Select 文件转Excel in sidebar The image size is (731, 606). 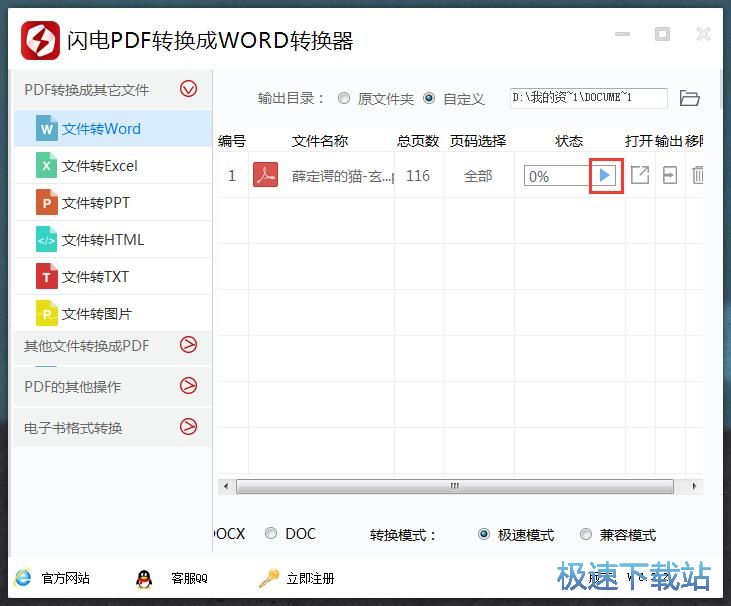pos(113,165)
